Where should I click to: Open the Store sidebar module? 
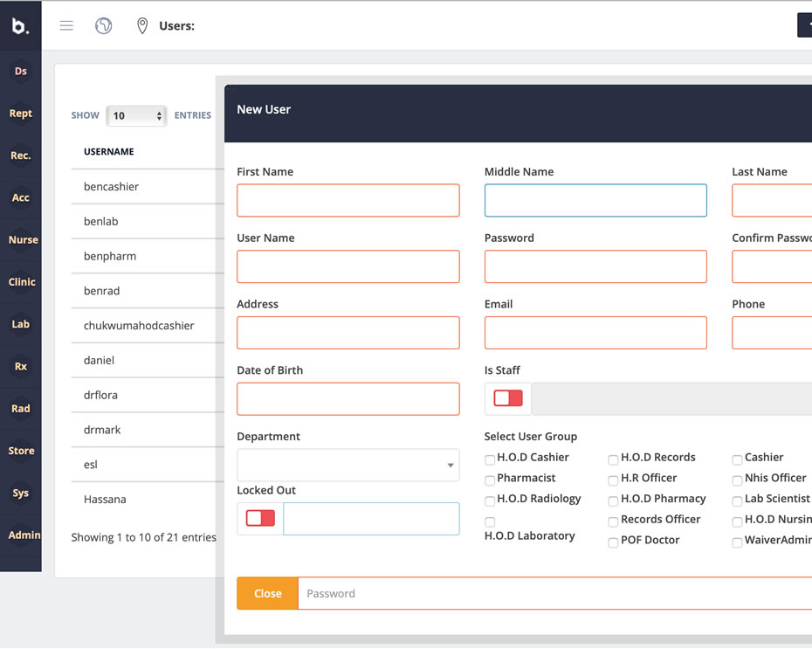[x=21, y=451]
